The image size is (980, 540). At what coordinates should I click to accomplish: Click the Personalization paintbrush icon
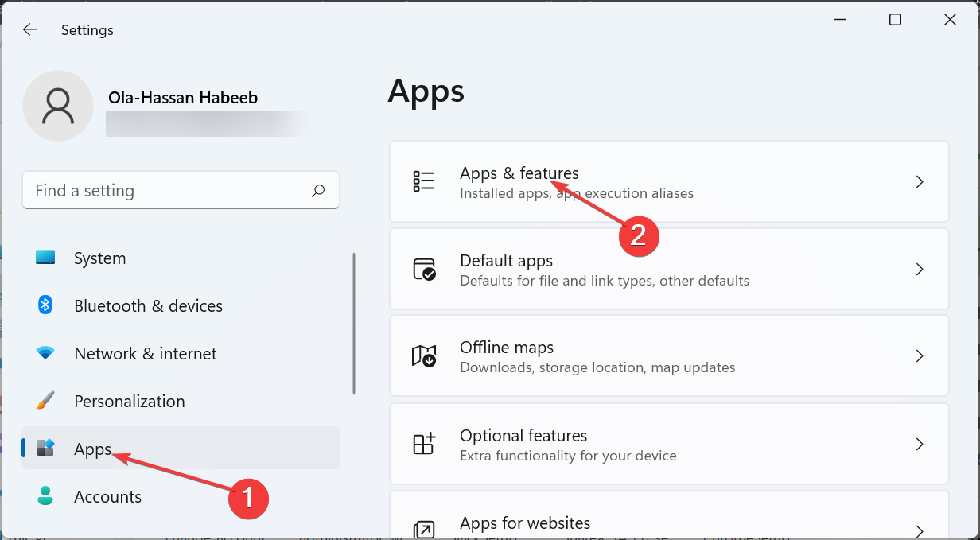click(45, 401)
